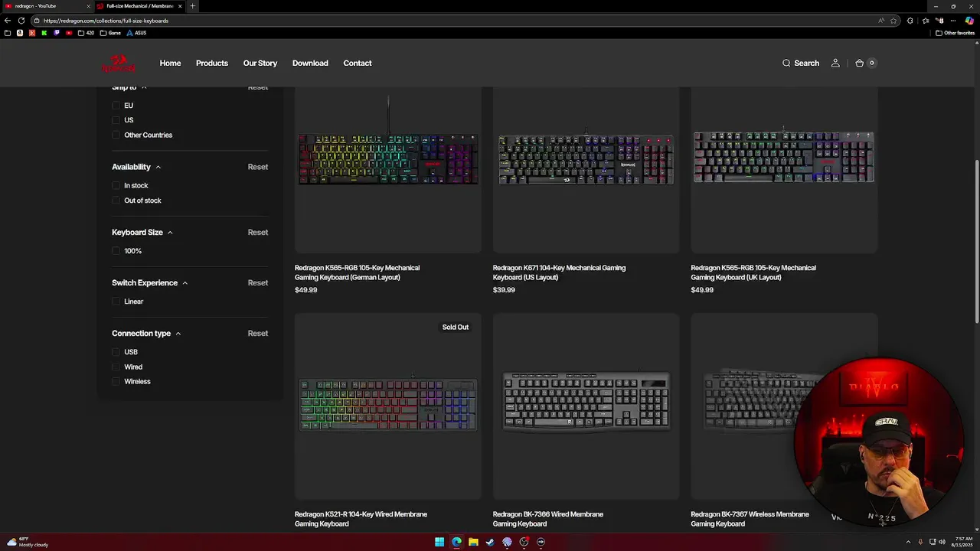This screenshot has width=980, height=551.
Task: Collapse the Connection type filter section
Action: [146, 334]
